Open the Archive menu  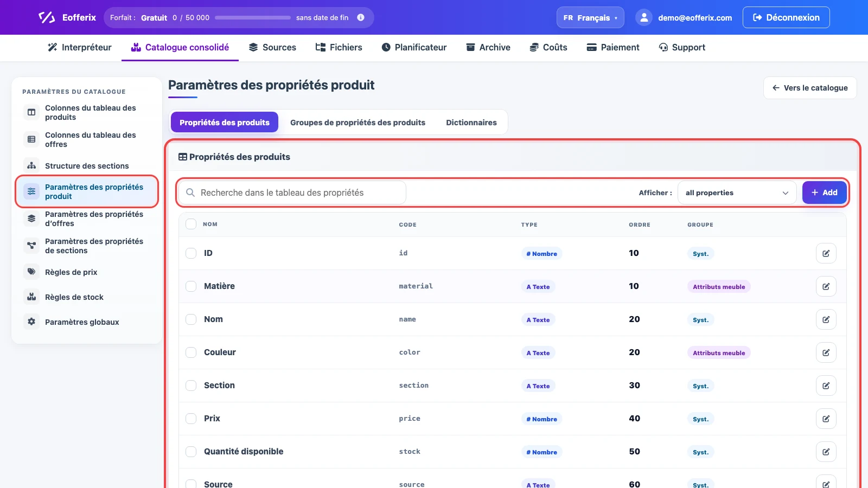(488, 47)
